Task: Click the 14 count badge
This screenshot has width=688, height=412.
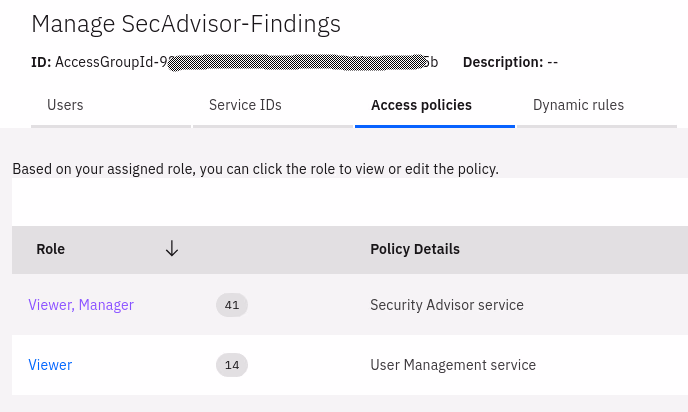Action: coord(232,365)
